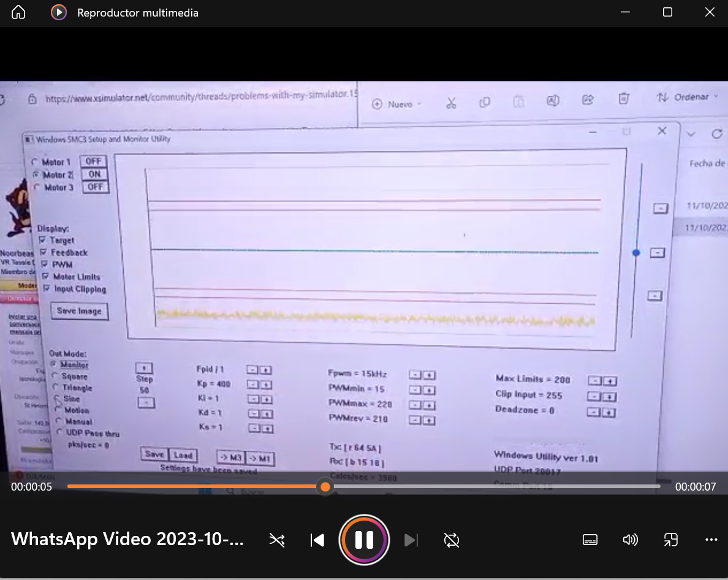The image size is (728, 580).
Task: Decrease the Step value with minus
Action: tap(146, 402)
